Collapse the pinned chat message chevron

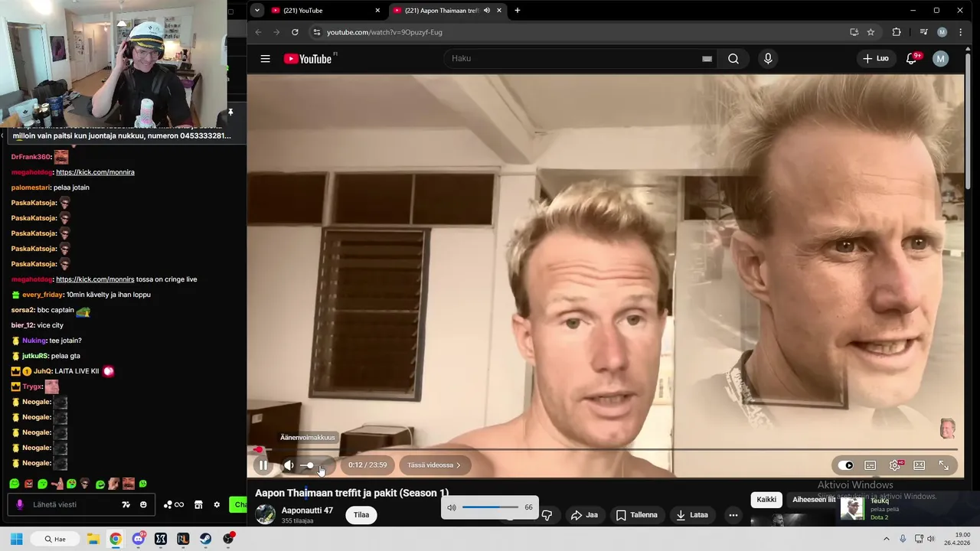click(3, 135)
